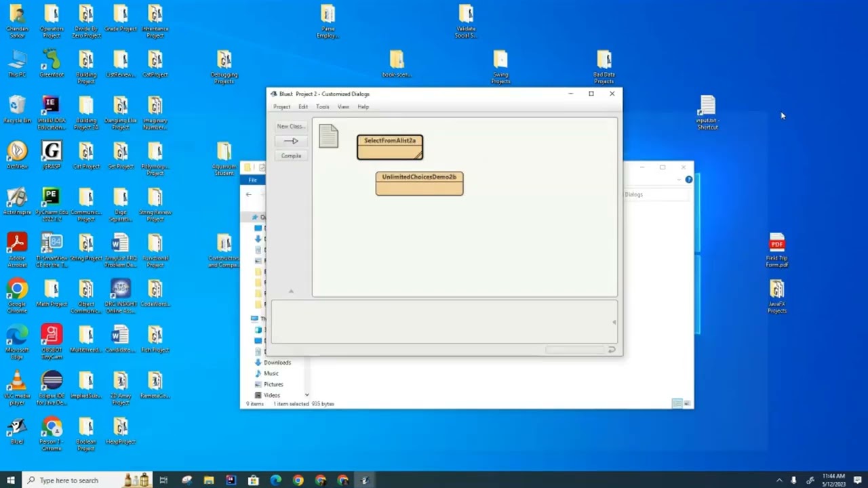Click the New Class button

291,126
